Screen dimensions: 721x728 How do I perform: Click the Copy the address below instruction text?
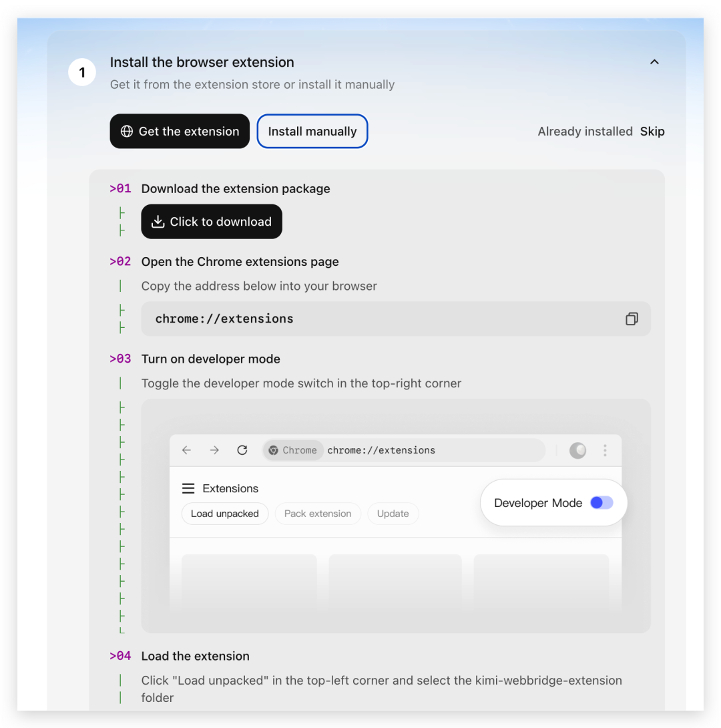259,286
